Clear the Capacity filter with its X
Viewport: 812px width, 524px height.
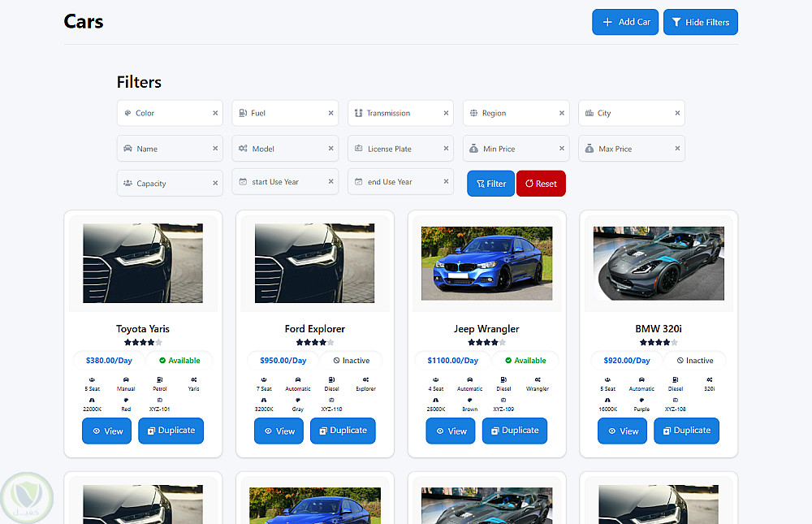click(215, 183)
